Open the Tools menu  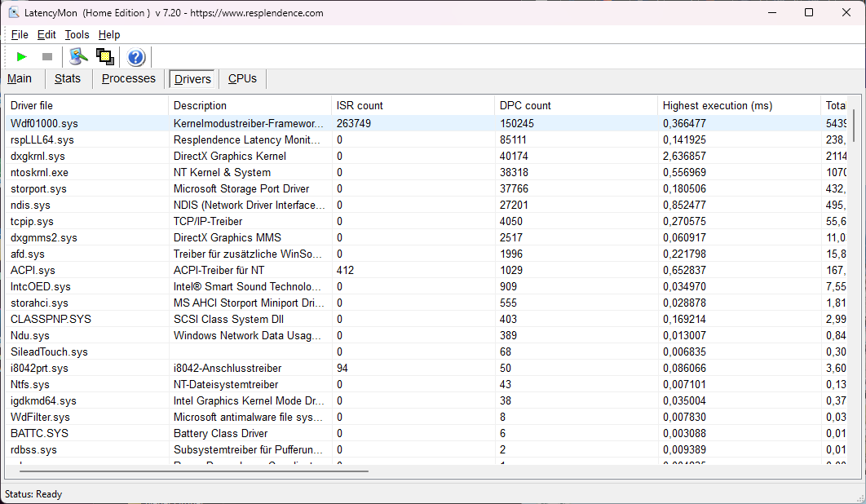click(x=77, y=34)
